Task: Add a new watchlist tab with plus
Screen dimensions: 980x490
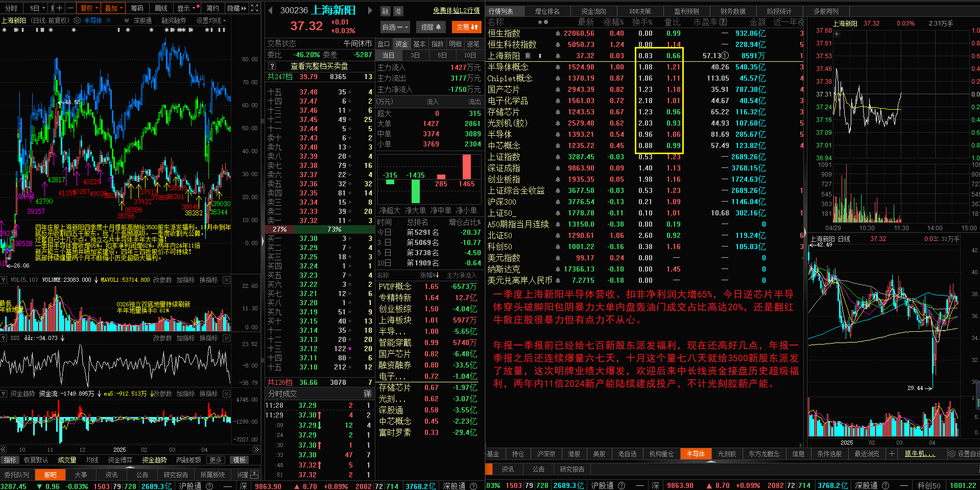Action: coord(892,454)
